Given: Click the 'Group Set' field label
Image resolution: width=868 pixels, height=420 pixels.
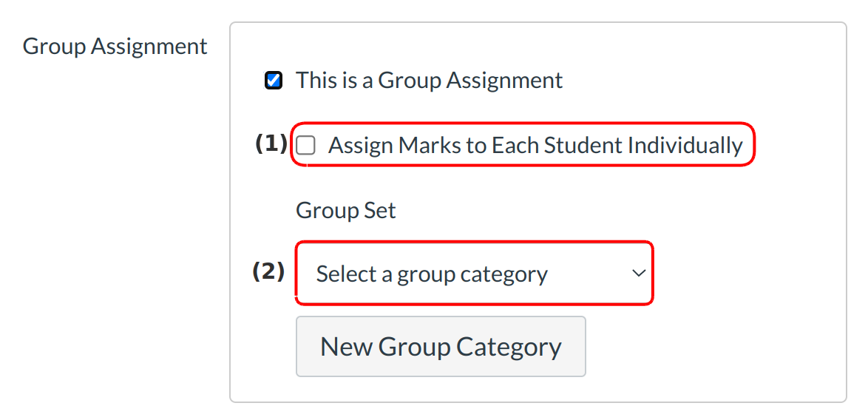Looking at the screenshot, I should click(346, 211).
